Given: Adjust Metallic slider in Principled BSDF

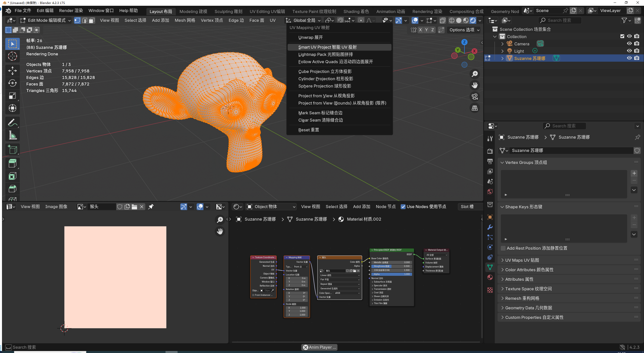Looking at the screenshot, I should (391, 262).
